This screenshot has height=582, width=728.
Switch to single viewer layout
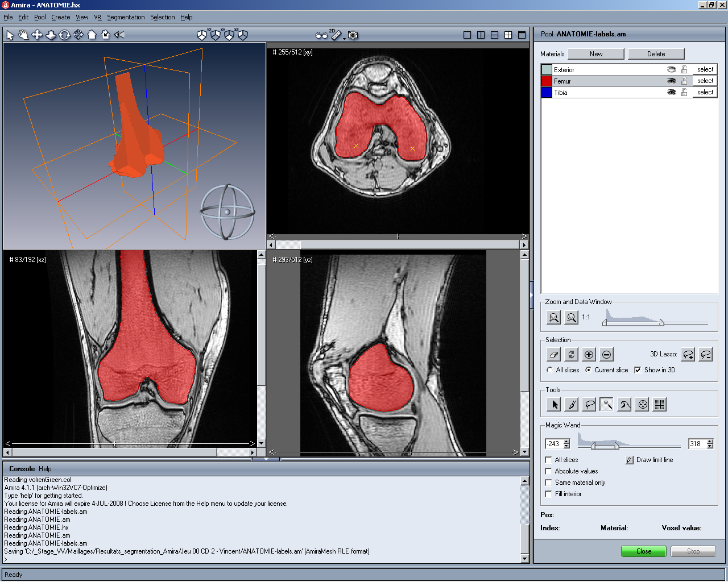467,35
